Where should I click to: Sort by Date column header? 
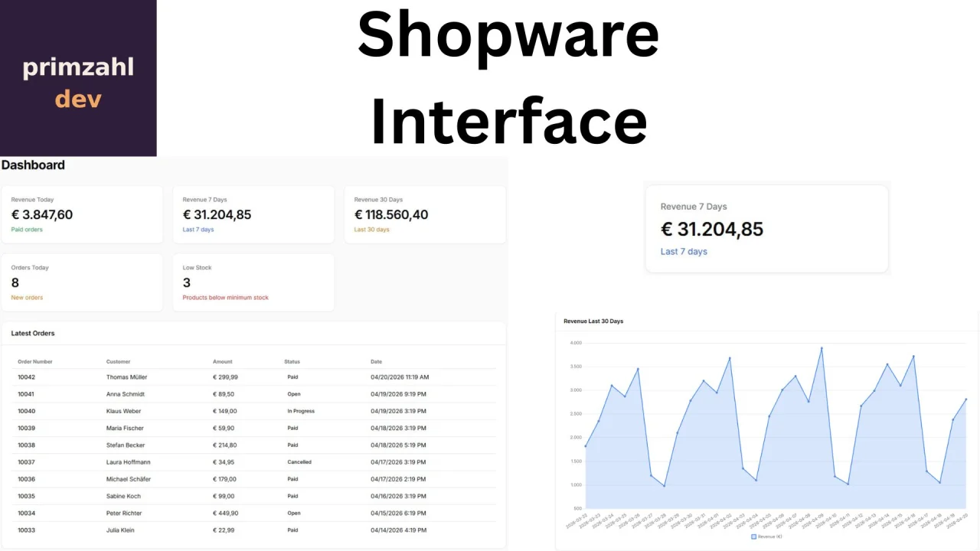(x=376, y=362)
